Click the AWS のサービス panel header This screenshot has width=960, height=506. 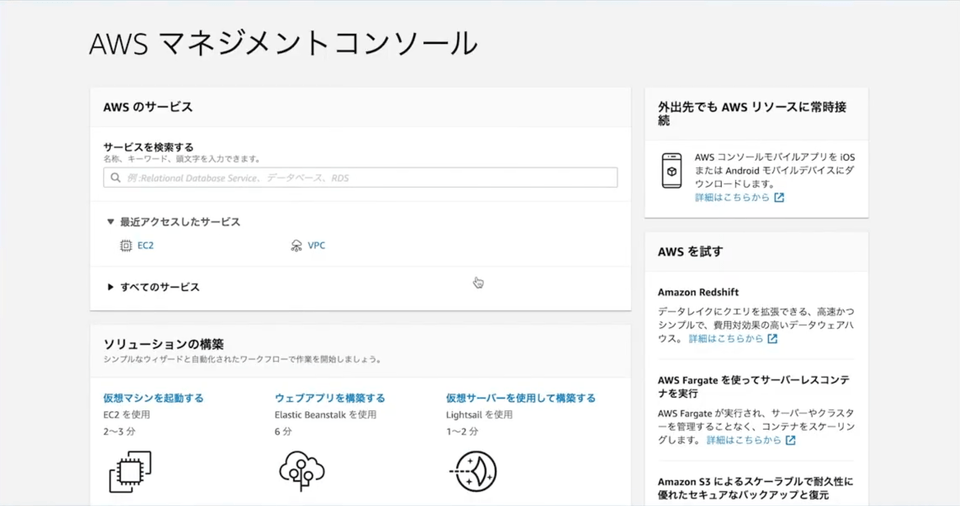(x=360, y=107)
